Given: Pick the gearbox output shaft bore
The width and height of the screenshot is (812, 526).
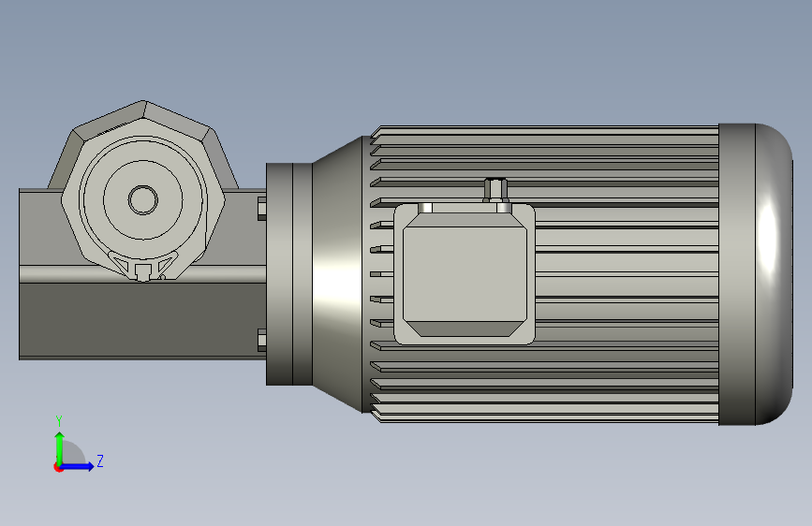Looking at the screenshot, I should [x=143, y=200].
